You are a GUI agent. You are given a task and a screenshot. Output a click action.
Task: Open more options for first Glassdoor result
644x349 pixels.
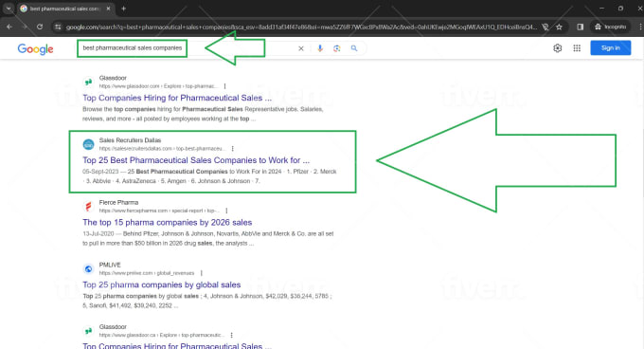click(224, 86)
